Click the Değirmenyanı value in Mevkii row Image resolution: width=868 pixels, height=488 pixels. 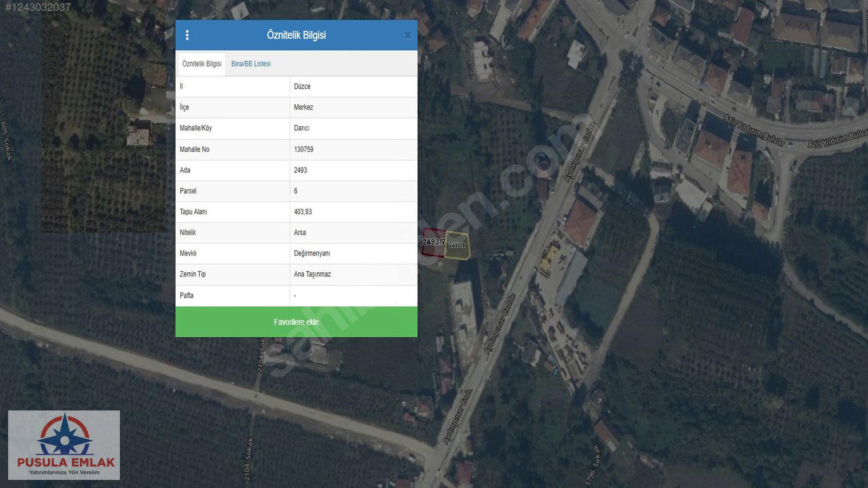(x=311, y=254)
